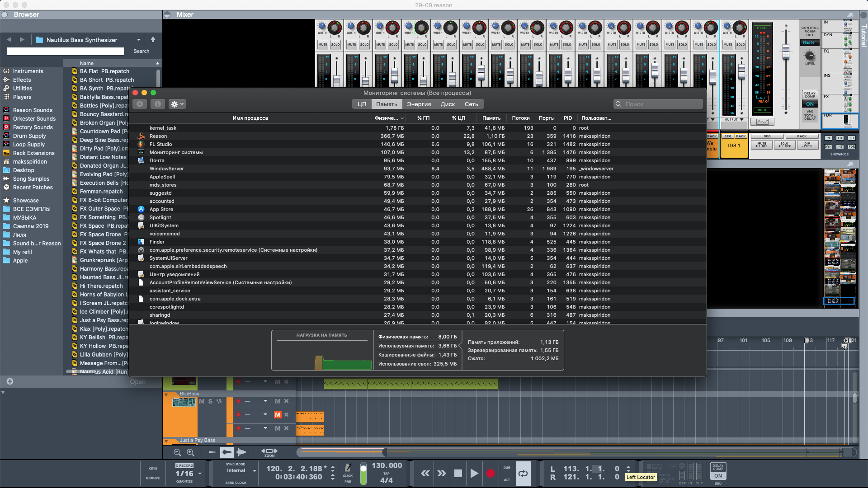Stop playback with the Stop button
This screenshot has width=868, height=488.
point(458,473)
